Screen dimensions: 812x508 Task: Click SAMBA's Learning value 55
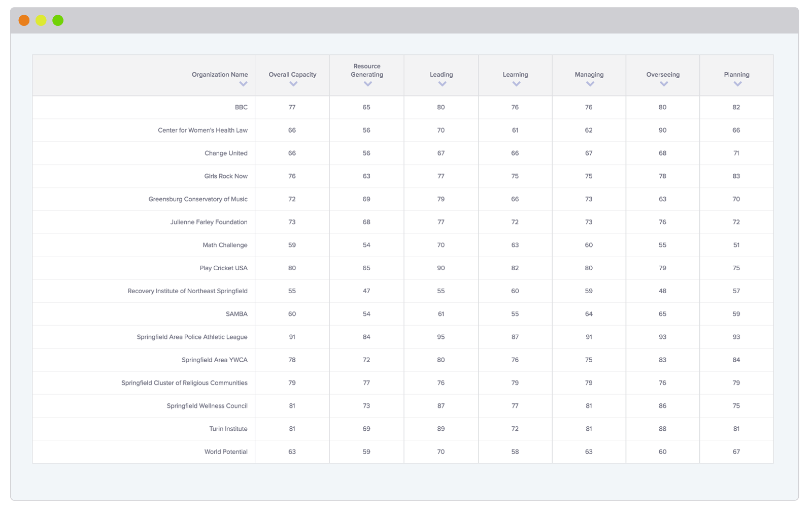(515, 314)
